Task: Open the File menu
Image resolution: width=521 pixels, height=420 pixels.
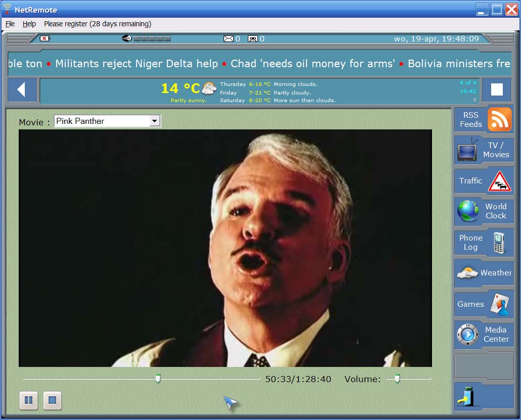Action: point(10,24)
